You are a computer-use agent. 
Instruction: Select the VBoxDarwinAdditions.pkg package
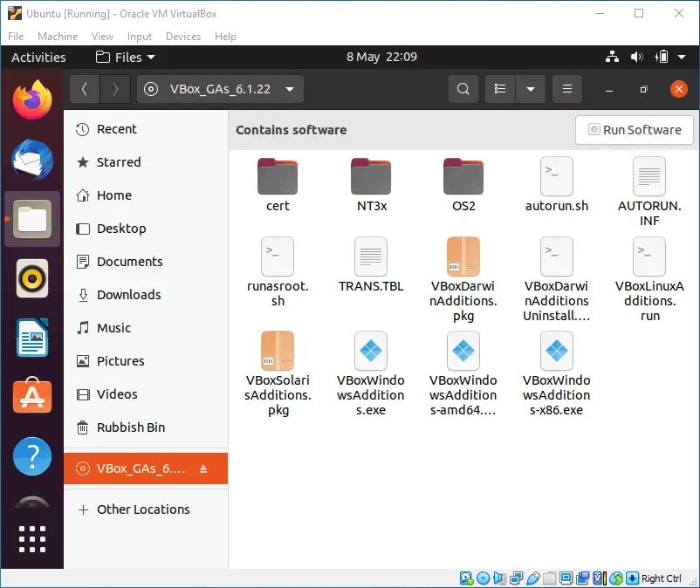click(463, 280)
